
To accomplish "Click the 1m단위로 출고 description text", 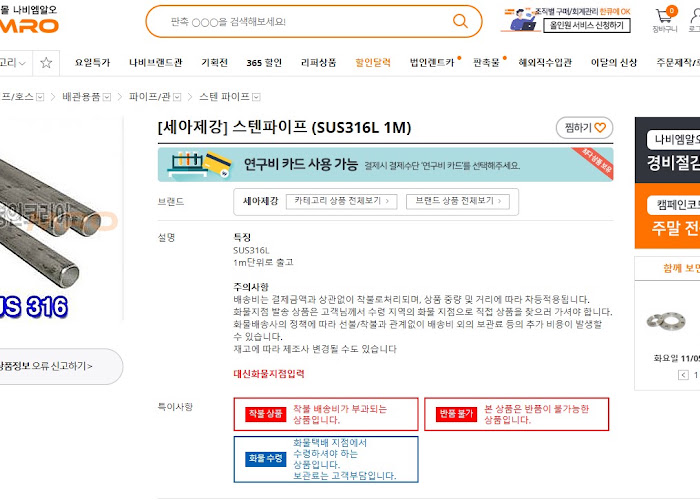I will pos(263,262).
